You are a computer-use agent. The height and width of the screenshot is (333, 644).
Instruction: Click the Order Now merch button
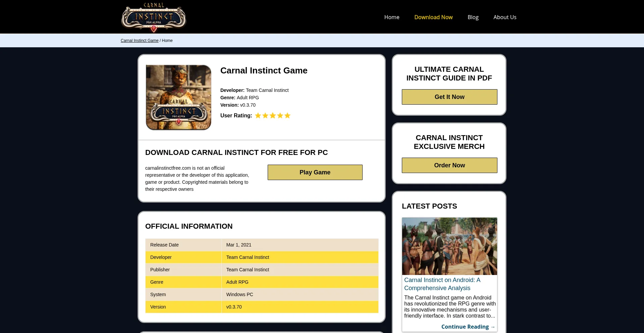[x=449, y=165]
